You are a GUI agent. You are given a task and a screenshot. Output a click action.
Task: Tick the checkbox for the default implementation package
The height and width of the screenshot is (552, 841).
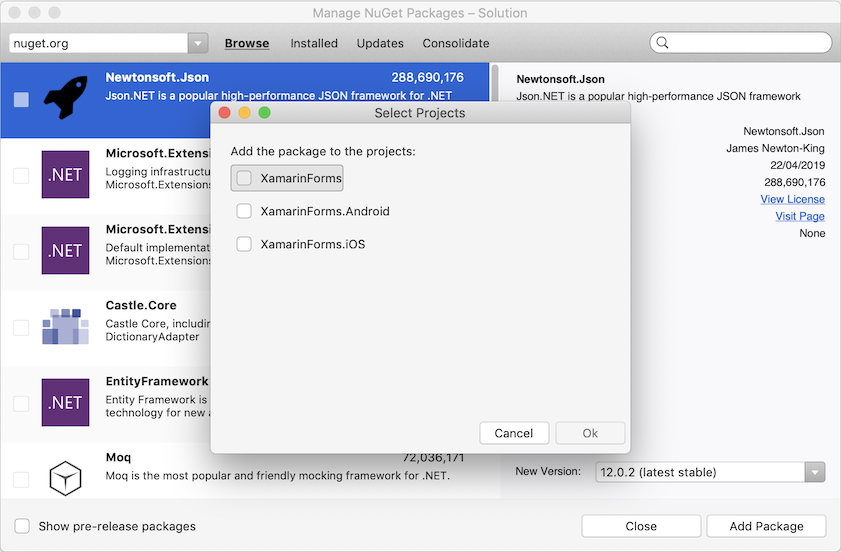click(x=21, y=251)
